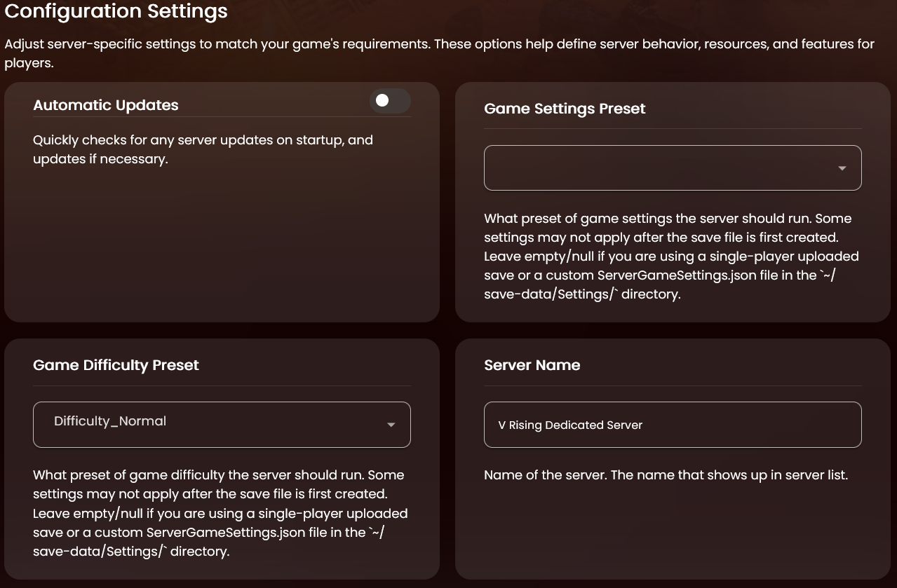Click the Game Settings Preset caret arrow
Screen dimensions: 897x588
[842, 168]
